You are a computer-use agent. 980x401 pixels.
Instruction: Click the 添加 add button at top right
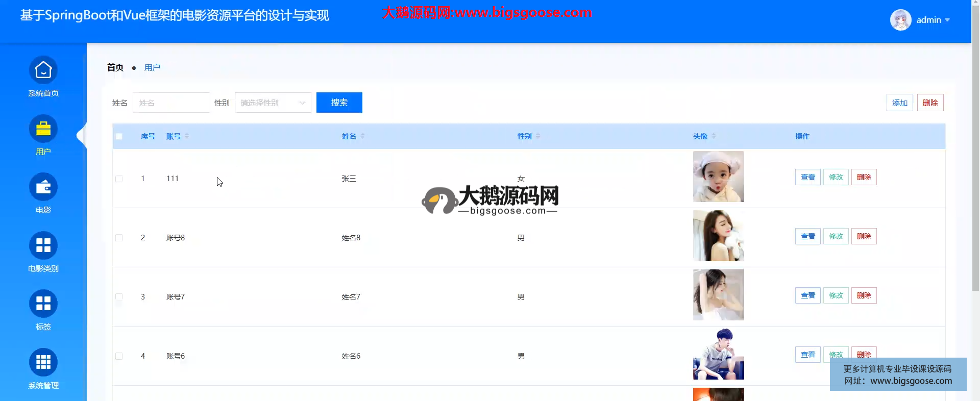[899, 103]
